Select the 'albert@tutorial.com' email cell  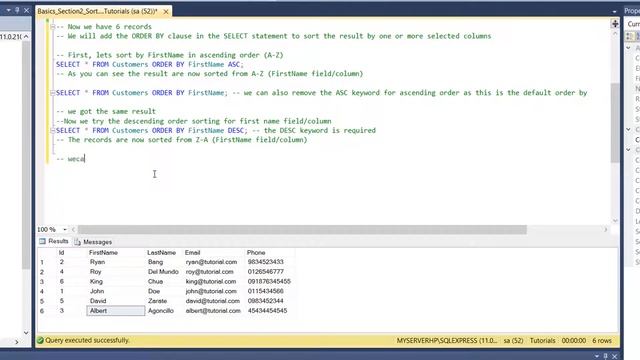click(213, 311)
